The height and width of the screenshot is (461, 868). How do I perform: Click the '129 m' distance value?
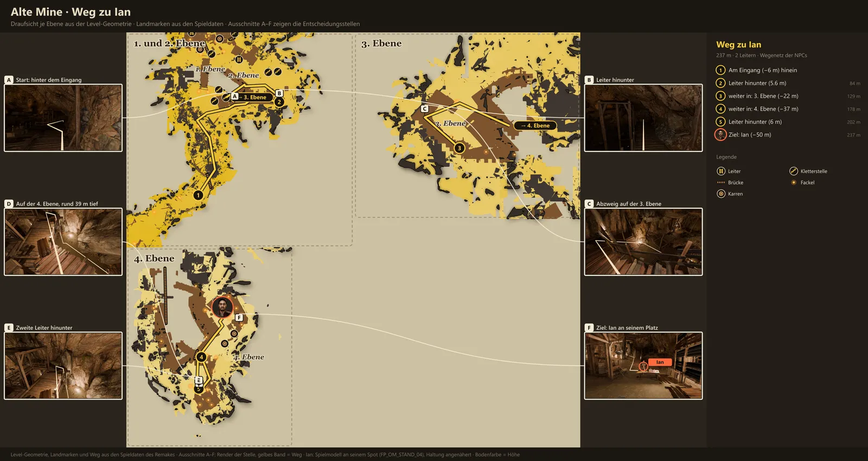[x=853, y=97]
